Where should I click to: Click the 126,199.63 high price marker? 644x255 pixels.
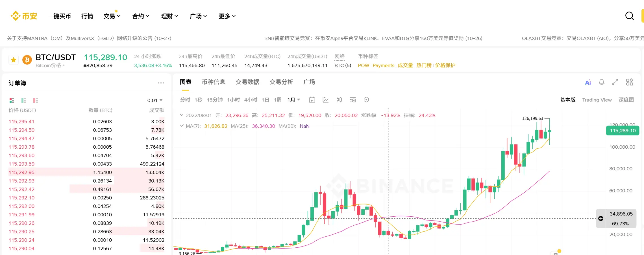(x=532, y=118)
